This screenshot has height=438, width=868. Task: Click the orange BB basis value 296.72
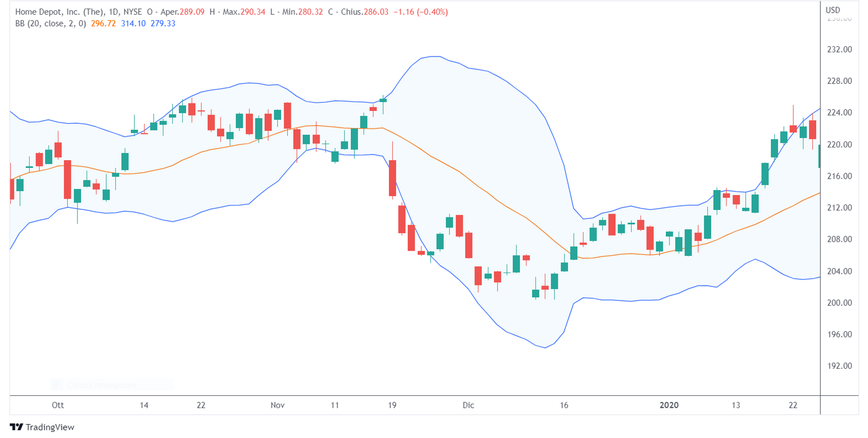click(103, 24)
